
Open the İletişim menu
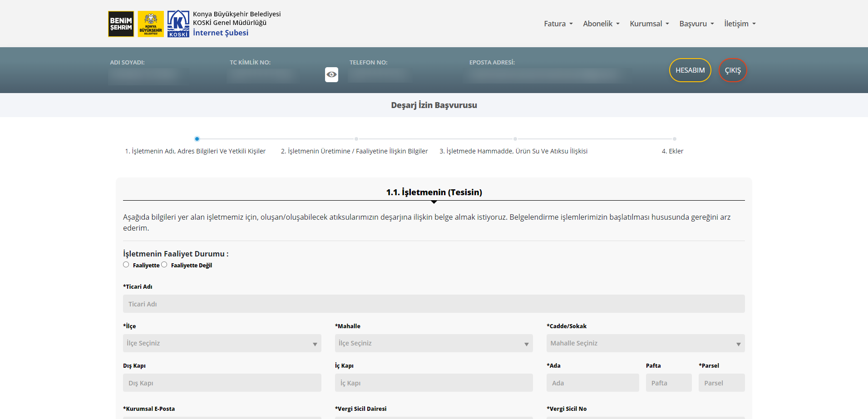point(739,24)
